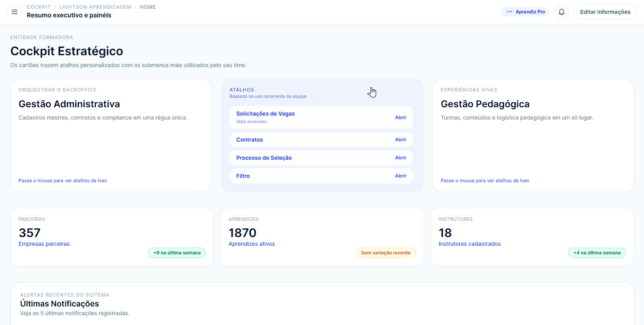Open the Últimas Notificações section heading
The image size is (644, 325).
(x=59, y=304)
